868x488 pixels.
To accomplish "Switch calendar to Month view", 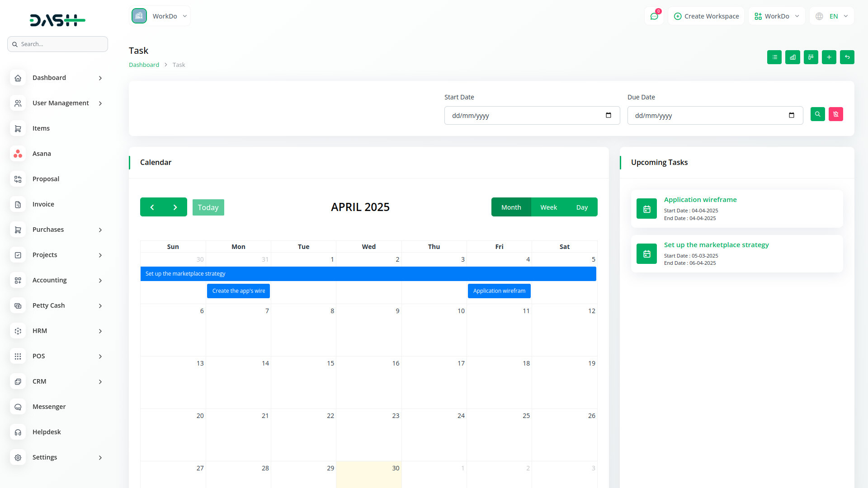I will point(511,207).
